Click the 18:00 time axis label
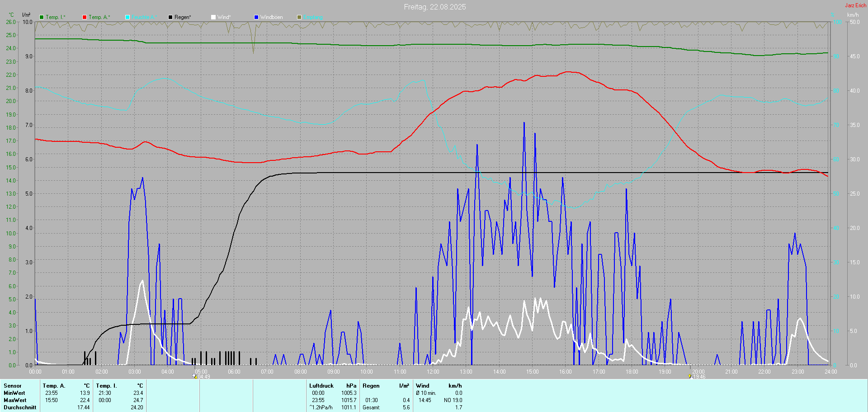868x412 pixels. (x=632, y=372)
